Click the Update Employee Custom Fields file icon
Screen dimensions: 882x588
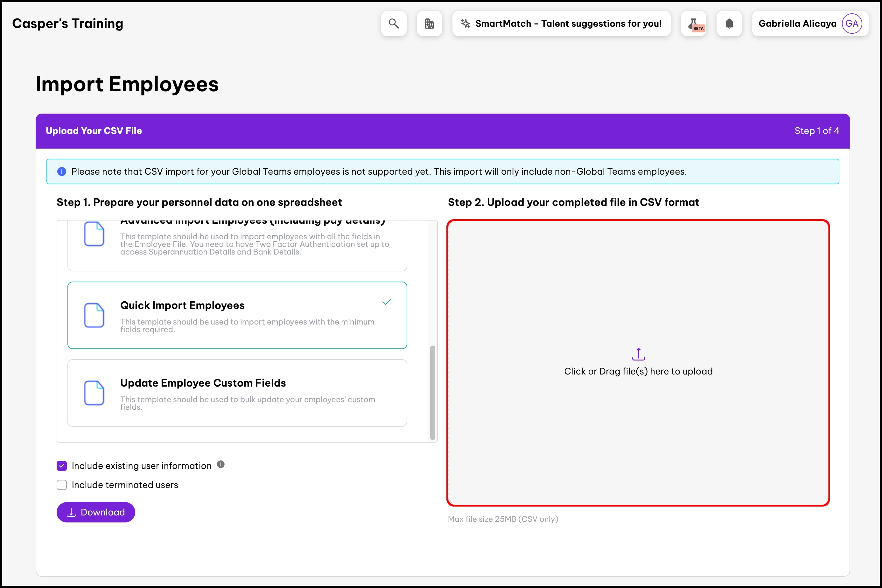pos(94,393)
